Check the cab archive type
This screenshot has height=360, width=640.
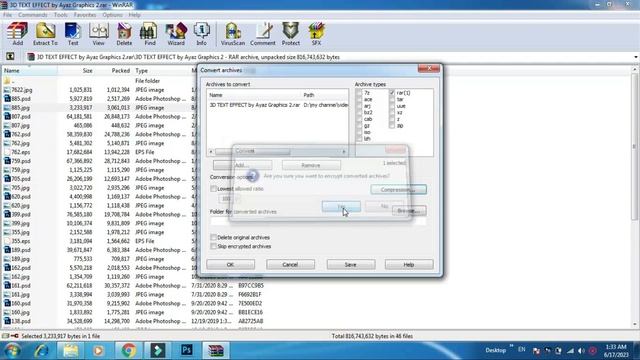click(x=359, y=119)
